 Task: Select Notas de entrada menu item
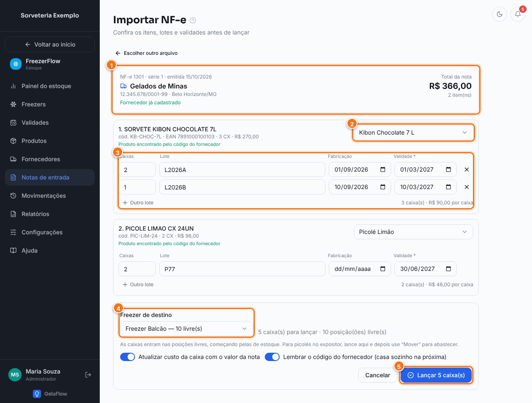(x=50, y=177)
